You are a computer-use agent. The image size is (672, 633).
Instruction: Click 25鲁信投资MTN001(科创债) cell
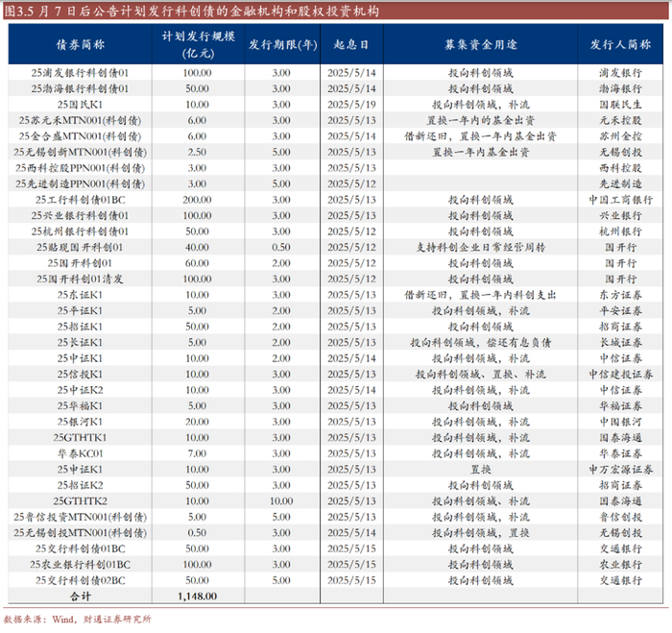click(80, 517)
